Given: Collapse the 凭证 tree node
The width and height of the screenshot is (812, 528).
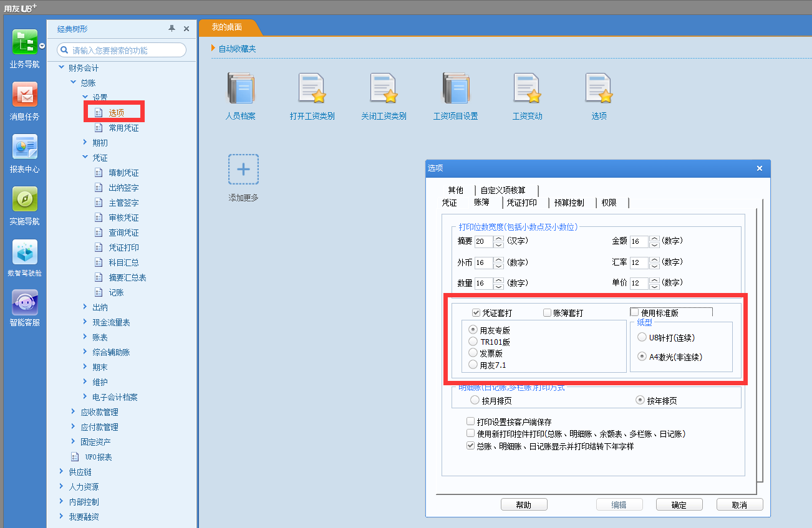Looking at the screenshot, I should click(x=85, y=158).
